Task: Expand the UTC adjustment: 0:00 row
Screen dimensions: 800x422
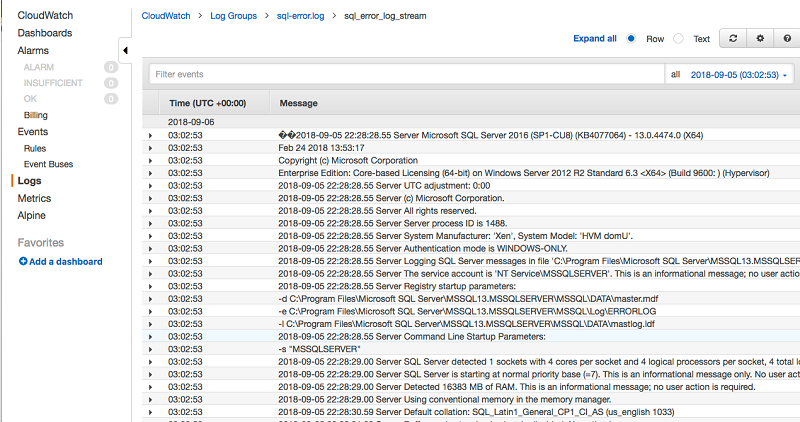Action: [150, 186]
